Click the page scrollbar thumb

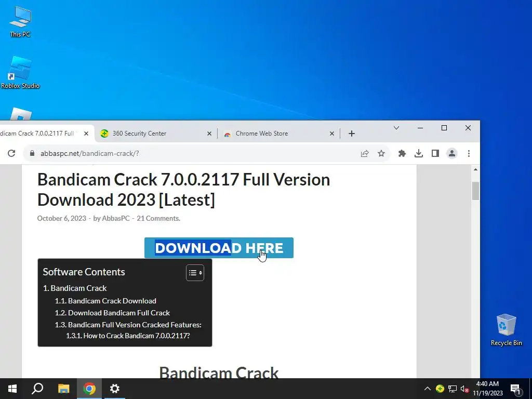coord(475,191)
